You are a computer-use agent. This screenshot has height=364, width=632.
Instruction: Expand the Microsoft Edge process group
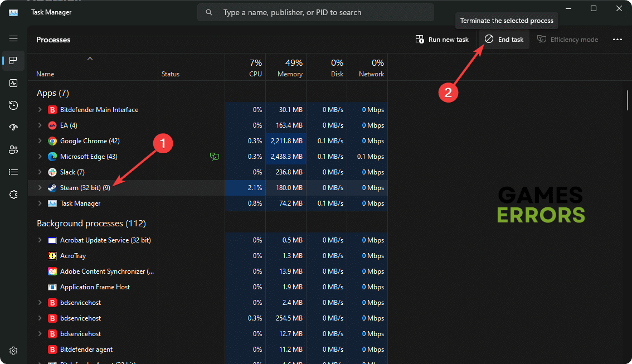click(40, 157)
